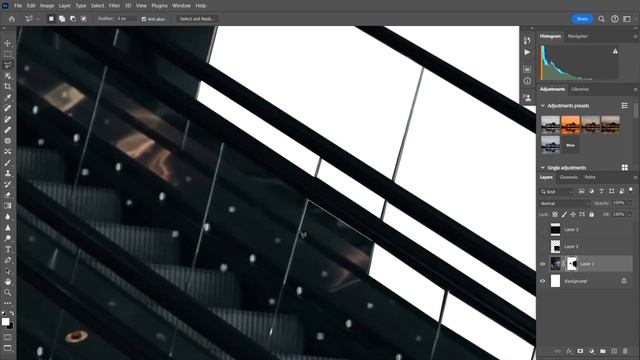Toggle Lock image pixels brush icon
The height and width of the screenshot is (360, 640).
click(564, 214)
